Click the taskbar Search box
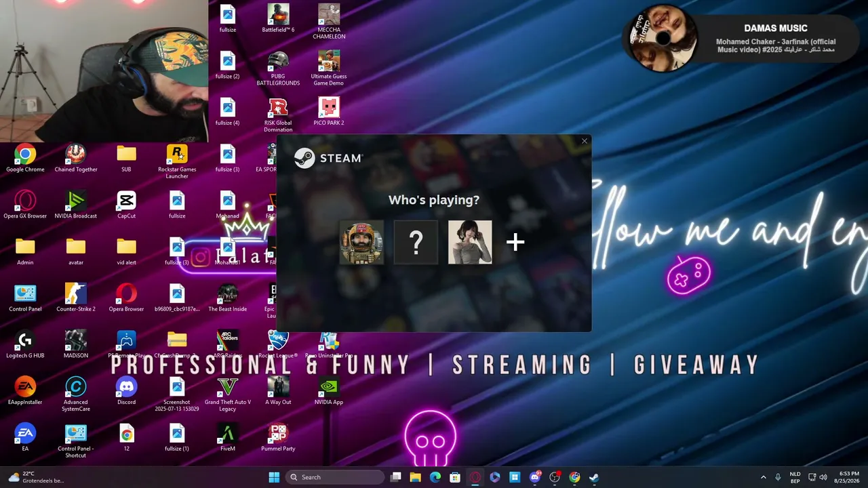The height and width of the screenshot is (488, 868). [x=335, y=477]
